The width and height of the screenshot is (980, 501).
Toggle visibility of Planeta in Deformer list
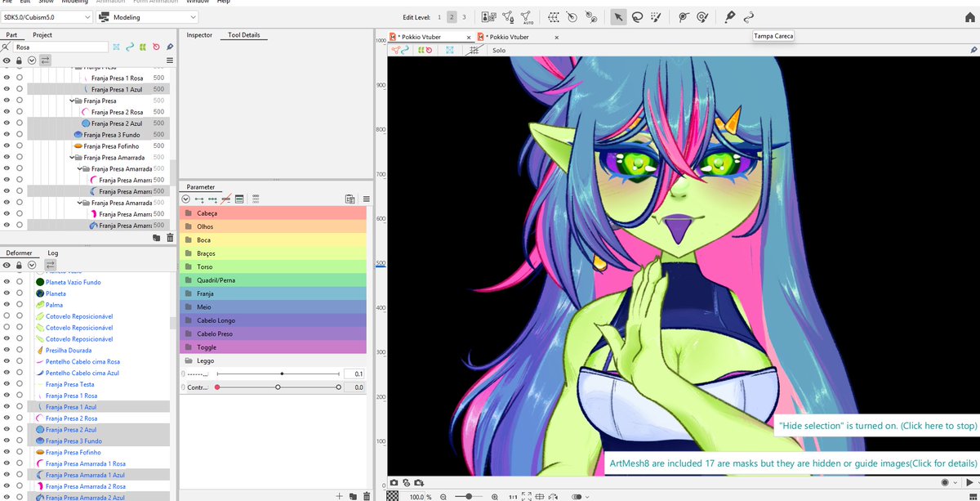(x=7, y=293)
